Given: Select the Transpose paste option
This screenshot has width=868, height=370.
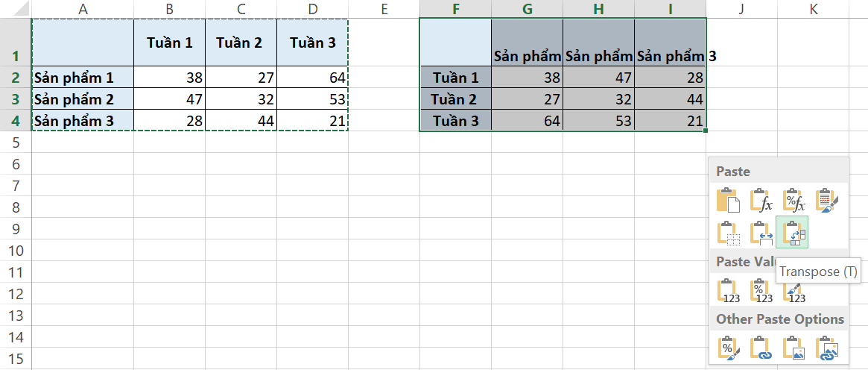Looking at the screenshot, I should 792,231.
